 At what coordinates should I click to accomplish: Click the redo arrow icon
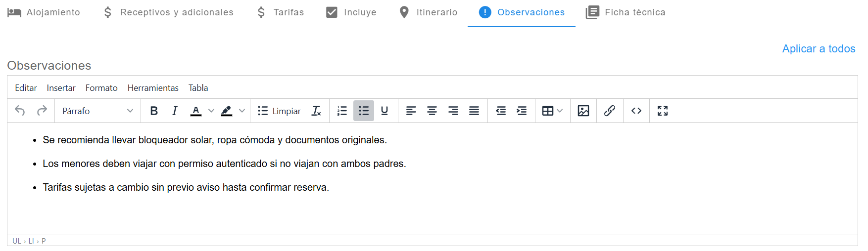(x=42, y=111)
